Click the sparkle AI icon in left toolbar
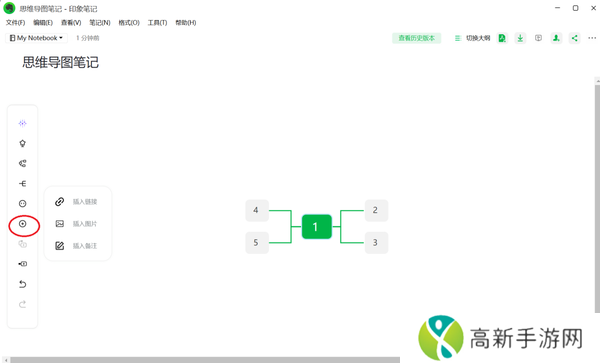 click(x=23, y=123)
